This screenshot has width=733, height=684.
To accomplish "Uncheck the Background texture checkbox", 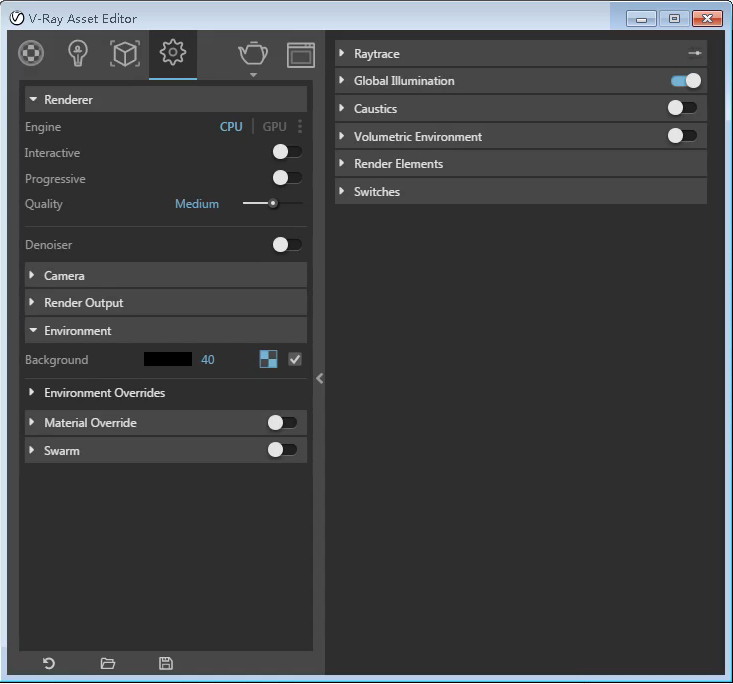I will [x=295, y=359].
